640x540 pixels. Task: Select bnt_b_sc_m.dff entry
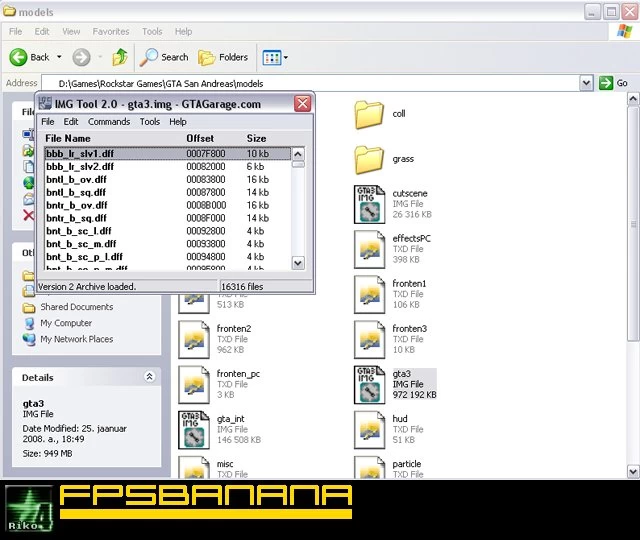pyautogui.click(x=168, y=244)
